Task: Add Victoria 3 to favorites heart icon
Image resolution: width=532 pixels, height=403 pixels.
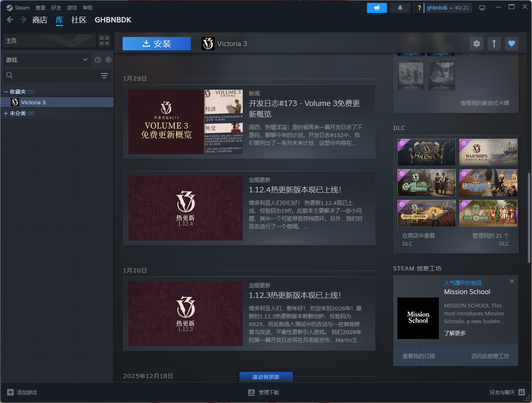Action: pyautogui.click(x=512, y=44)
